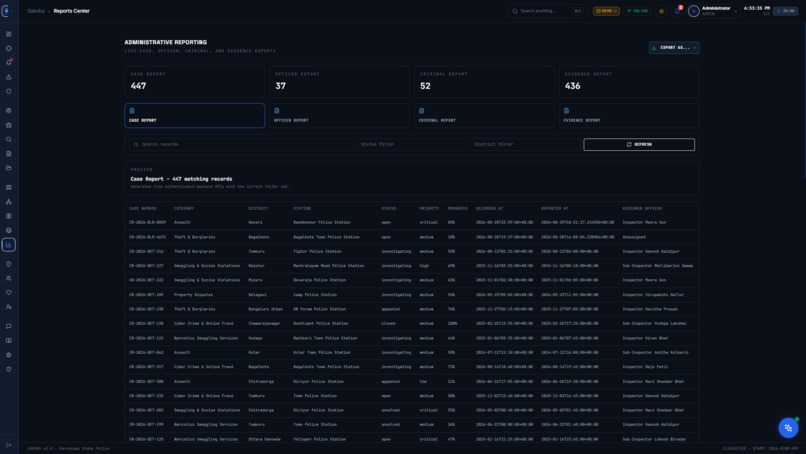The image size is (806, 454).
Task: Open the Status filter dropdown
Action: click(x=412, y=144)
